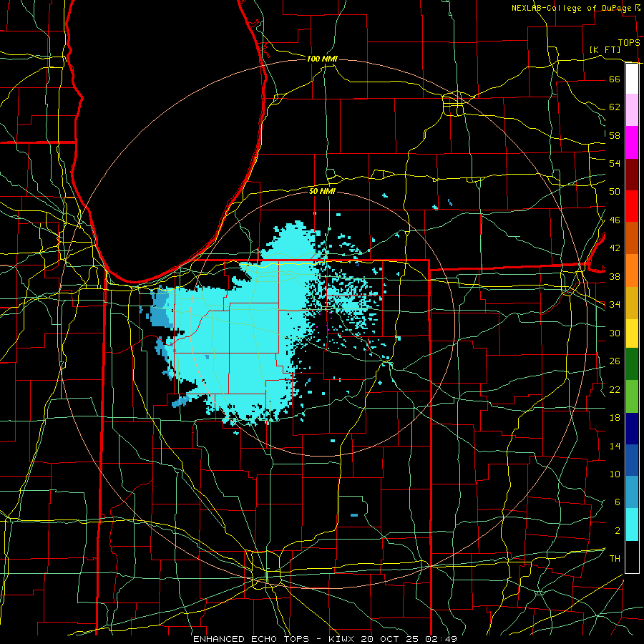644x644 pixels.
Task: Select the "14" scale label
Action: point(615,446)
